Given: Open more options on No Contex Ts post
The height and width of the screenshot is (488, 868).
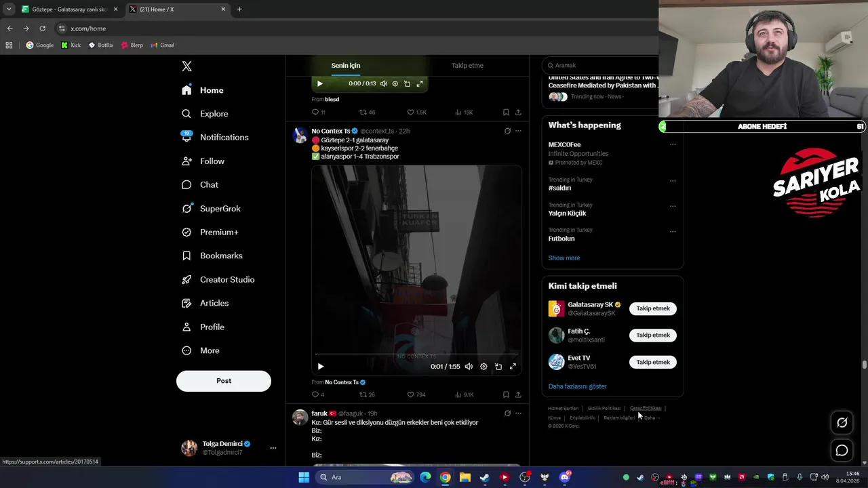Looking at the screenshot, I should point(518,131).
